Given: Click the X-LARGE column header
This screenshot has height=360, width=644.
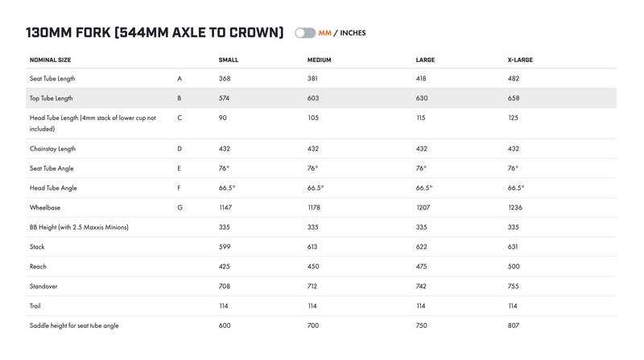Looking at the screenshot, I should pyautogui.click(x=520, y=60).
